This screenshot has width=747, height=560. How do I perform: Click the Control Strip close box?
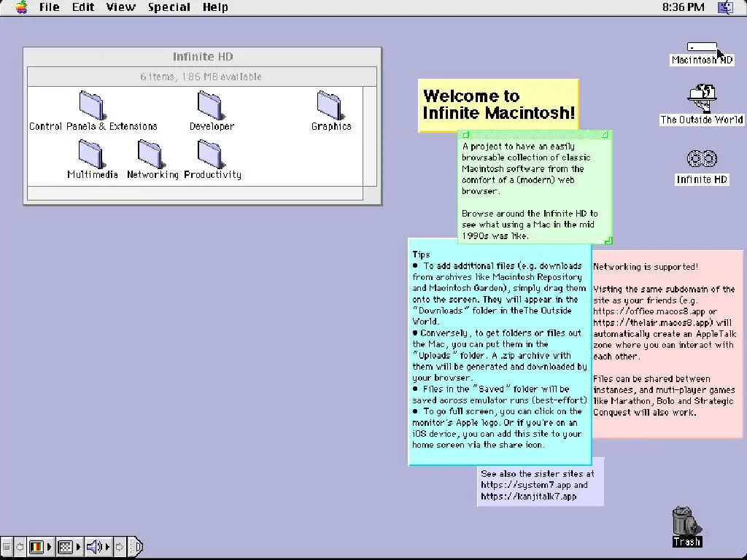[x=6, y=547]
